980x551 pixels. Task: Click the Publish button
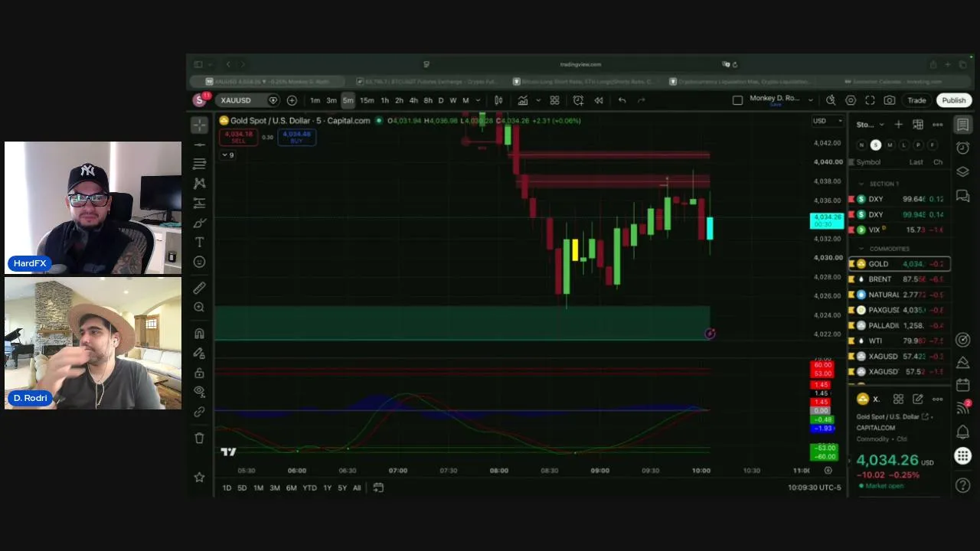pyautogui.click(x=954, y=100)
